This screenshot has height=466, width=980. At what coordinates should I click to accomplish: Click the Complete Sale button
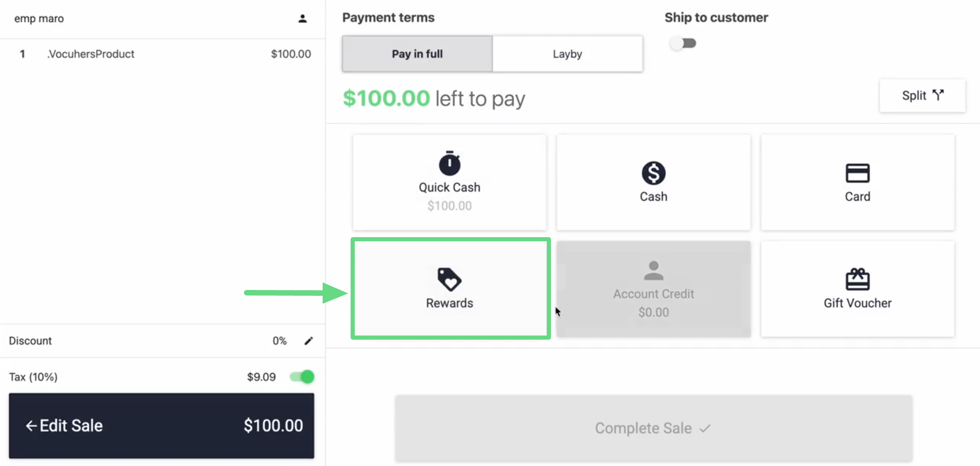[653, 428]
